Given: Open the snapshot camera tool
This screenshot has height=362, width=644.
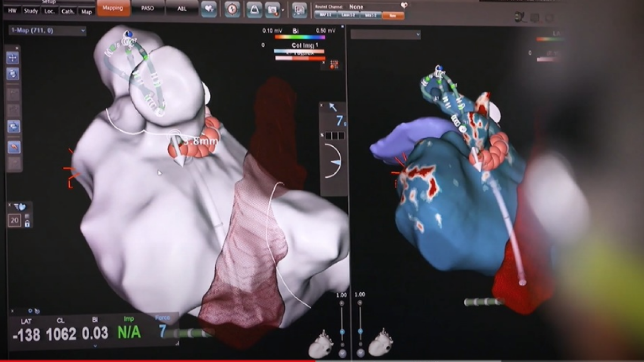Looking at the screenshot, I should point(273,9).
